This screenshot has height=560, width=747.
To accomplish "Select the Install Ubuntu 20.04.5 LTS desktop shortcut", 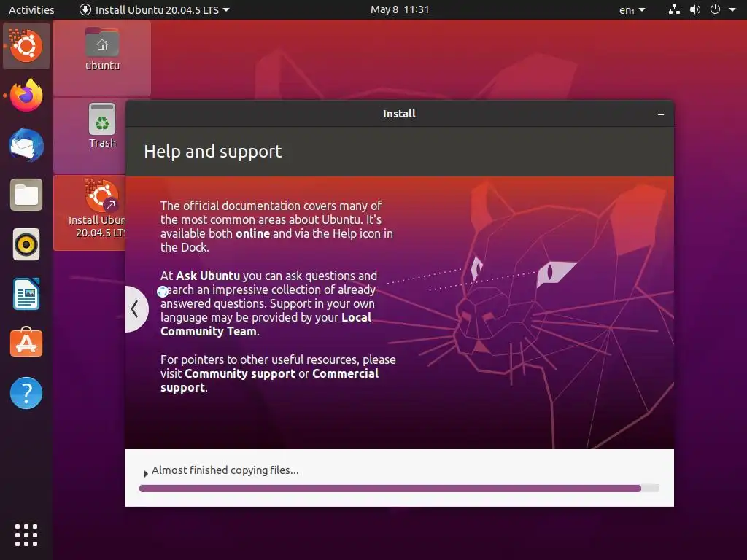I will point(98,209).
